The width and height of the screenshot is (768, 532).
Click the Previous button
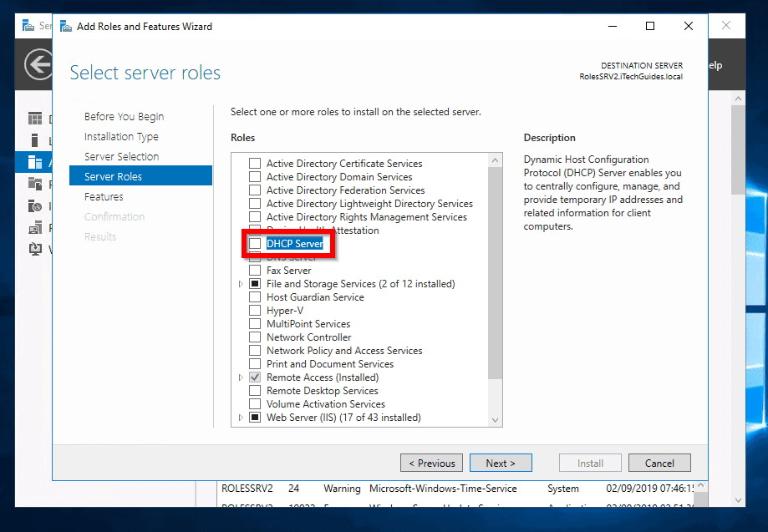click(431, 462)
